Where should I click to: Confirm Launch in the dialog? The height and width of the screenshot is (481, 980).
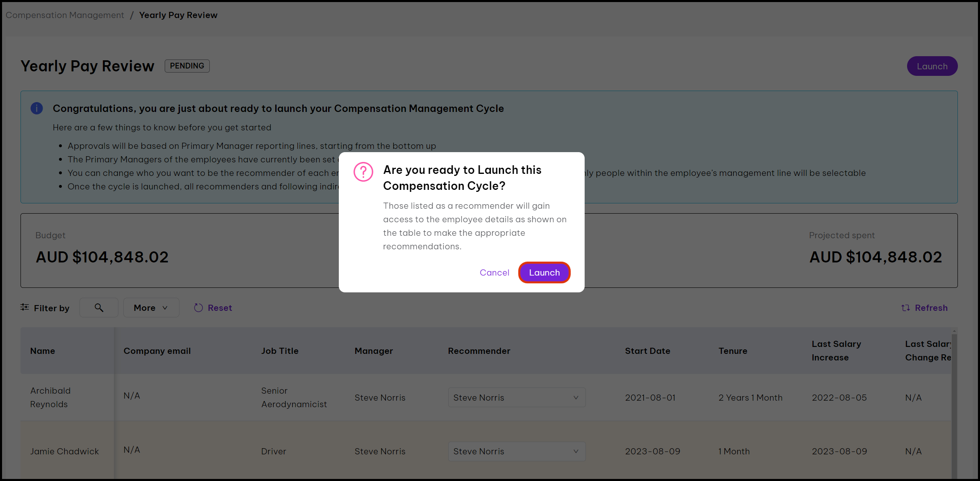tap(544, 273)
